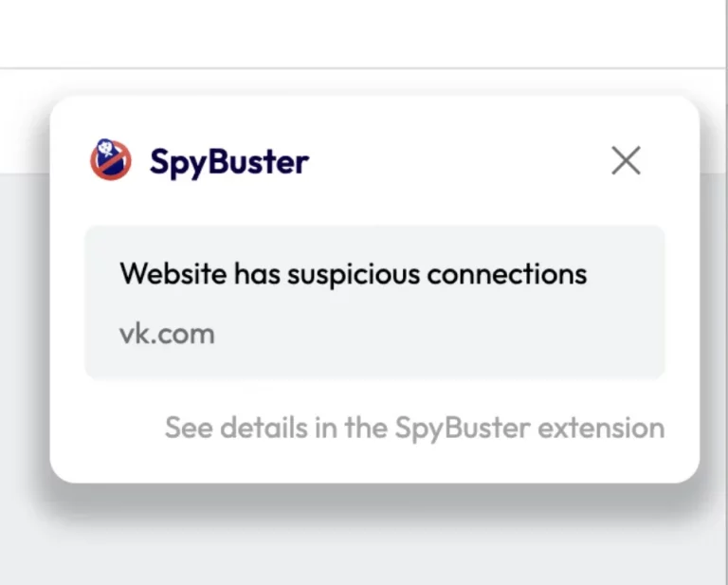Viewport: 728px width, 585px height.
Task: Click the word connections in the alert
Action: [507, 274]
